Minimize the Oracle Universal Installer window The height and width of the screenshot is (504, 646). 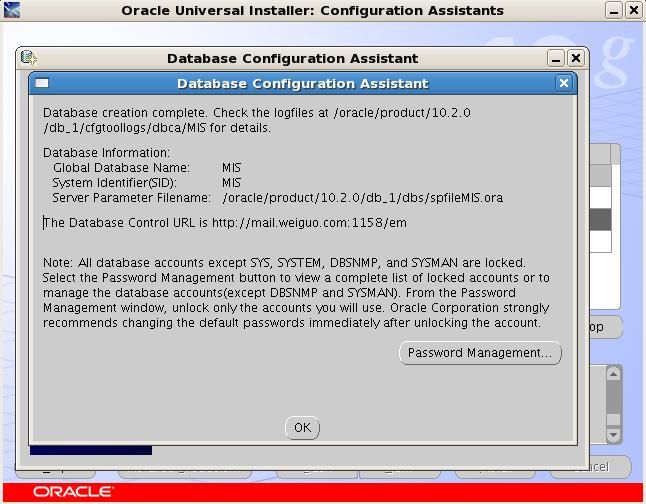click(x=614, y=10)
